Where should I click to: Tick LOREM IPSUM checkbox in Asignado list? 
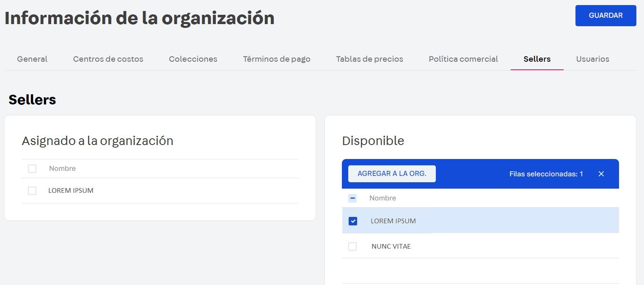tap(32, 191)
